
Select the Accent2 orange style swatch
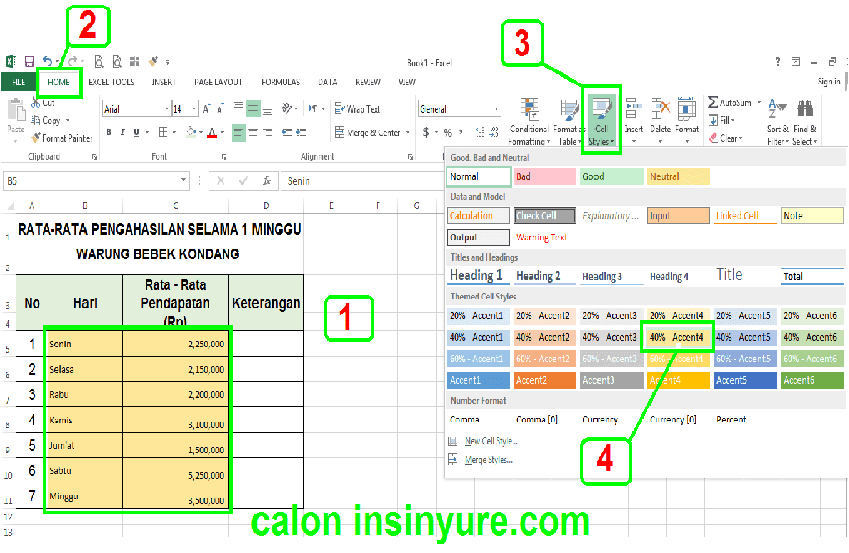pyautogui.click(x=545, y=380)
